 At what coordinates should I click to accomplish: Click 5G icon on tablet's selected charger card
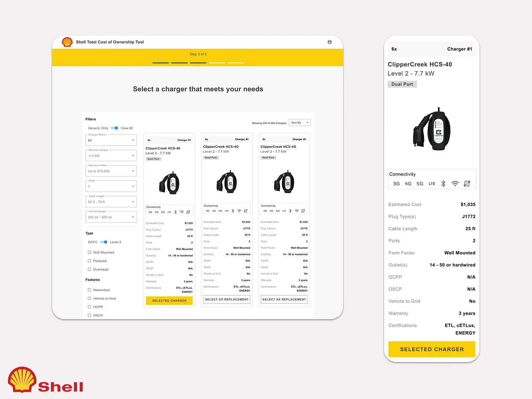(163, 212)
